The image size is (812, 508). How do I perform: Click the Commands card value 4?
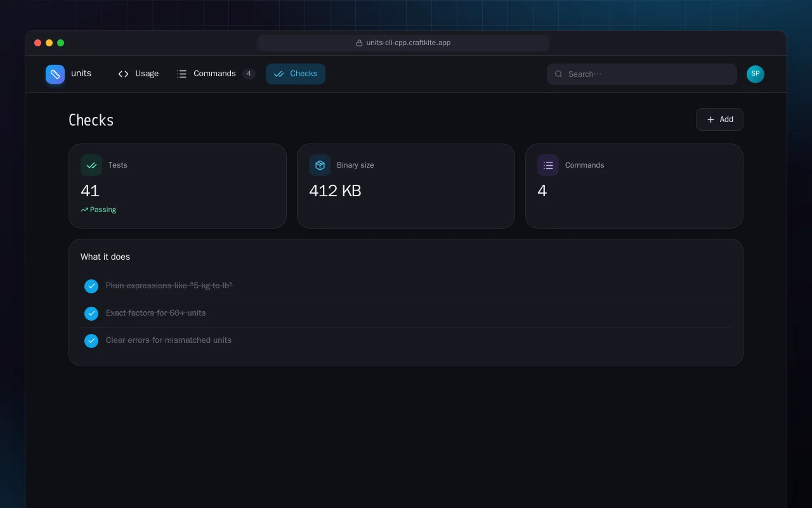[542, 191]
